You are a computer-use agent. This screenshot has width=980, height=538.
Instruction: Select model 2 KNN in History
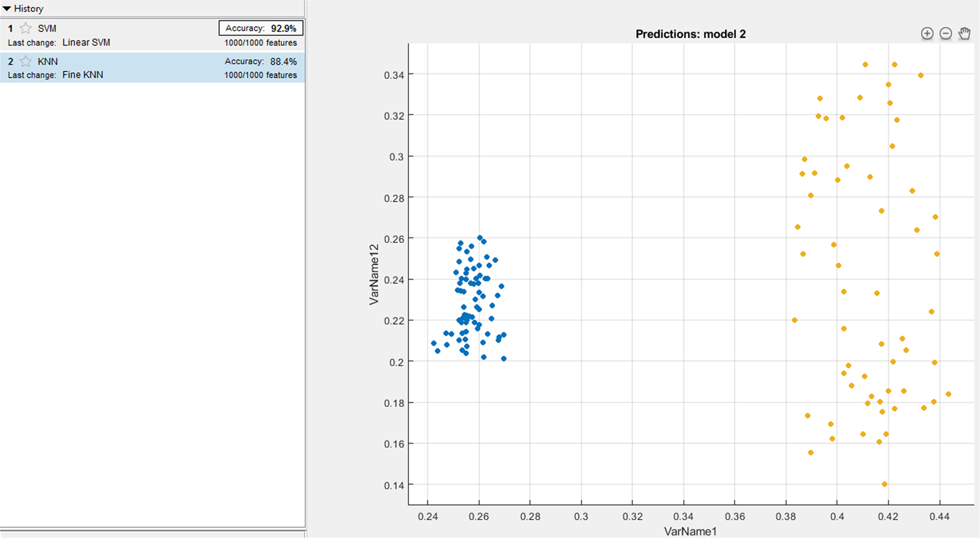[47, 62]
